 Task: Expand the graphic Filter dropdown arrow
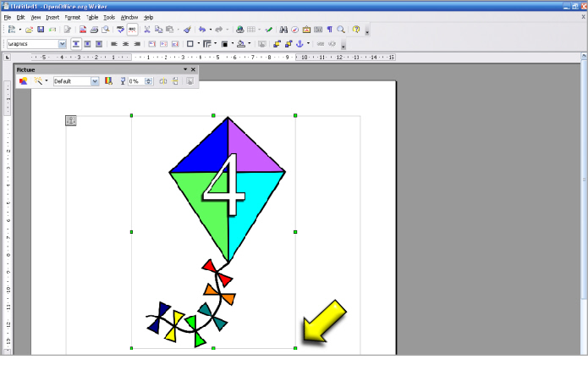(47, 81)
